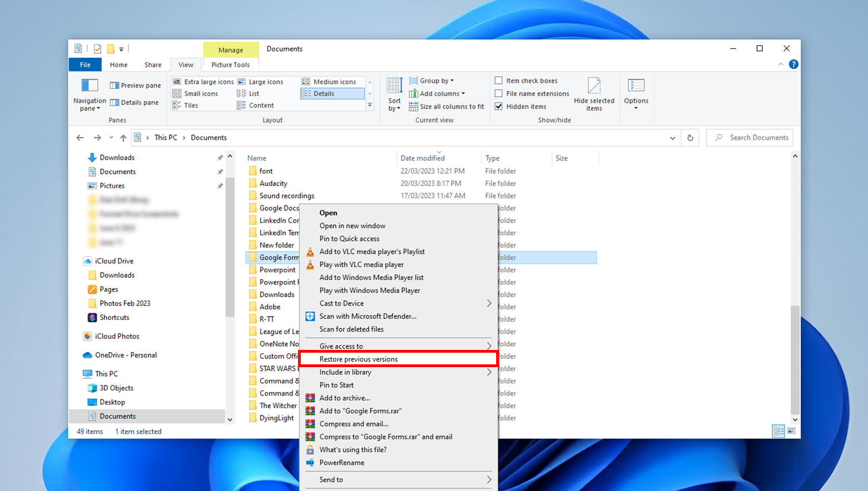
Task: Open the Add columns dropdown
Action: point(437,93)
